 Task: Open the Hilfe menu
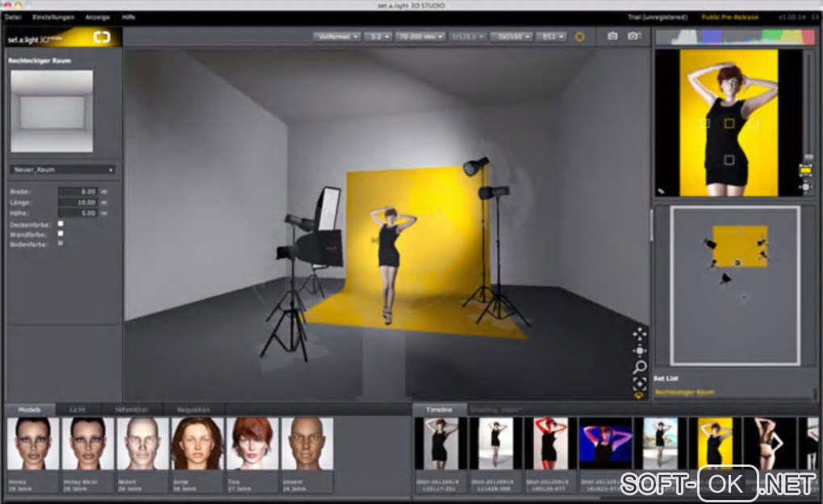tap(128, 17)
